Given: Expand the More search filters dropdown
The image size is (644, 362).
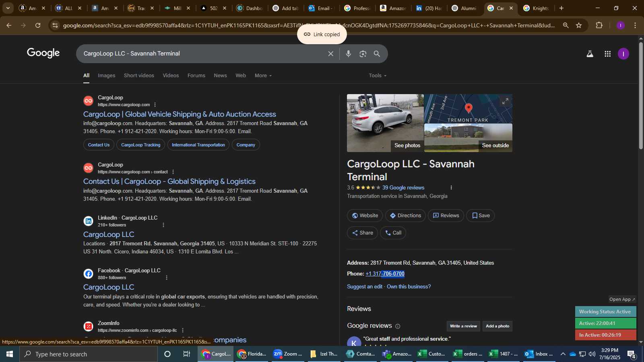Looking at the screenshot, I should coord(263,76).
